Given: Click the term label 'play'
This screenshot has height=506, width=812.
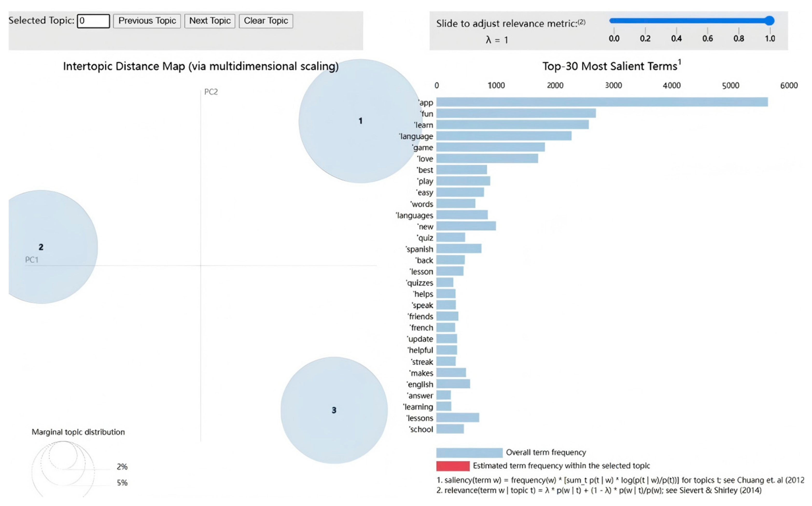Looking at the screenshot, I should [425, 181].
